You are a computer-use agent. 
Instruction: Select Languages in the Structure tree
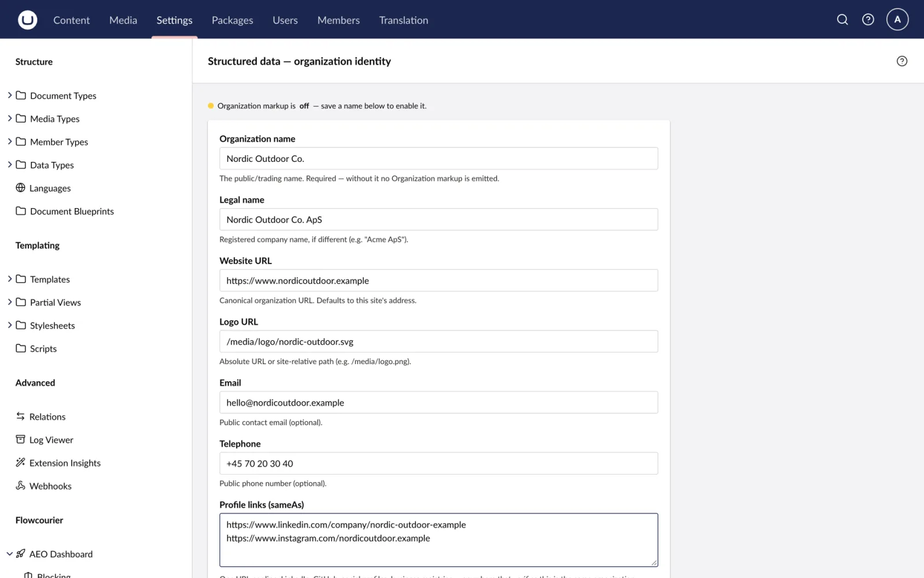(x=50, y=188)
